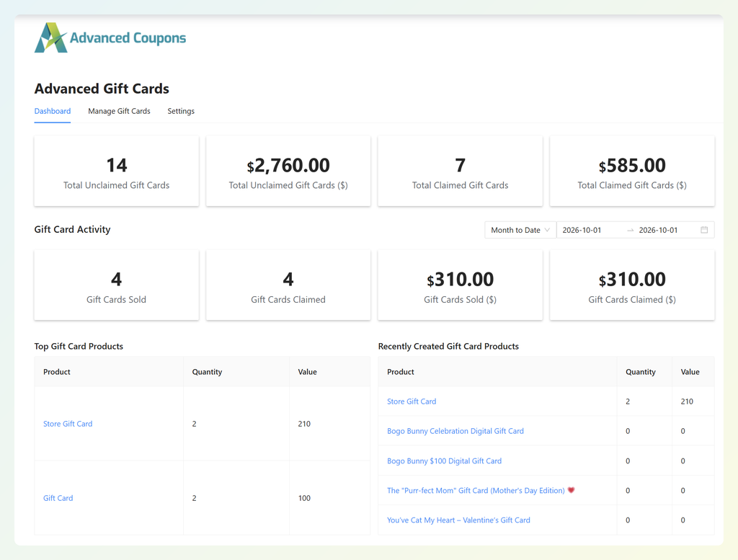
Task: Click the $585.00 claimed value
Action: click(632, 166)
